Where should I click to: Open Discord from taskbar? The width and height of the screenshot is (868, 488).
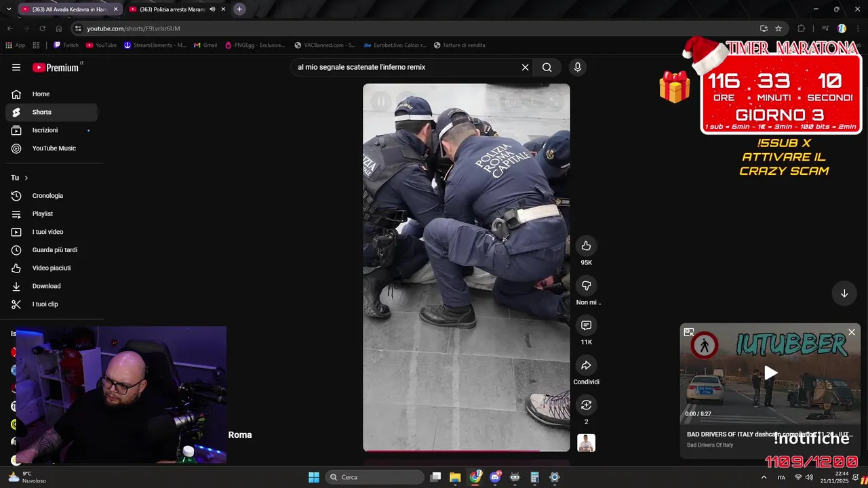(x=495, y=477)
